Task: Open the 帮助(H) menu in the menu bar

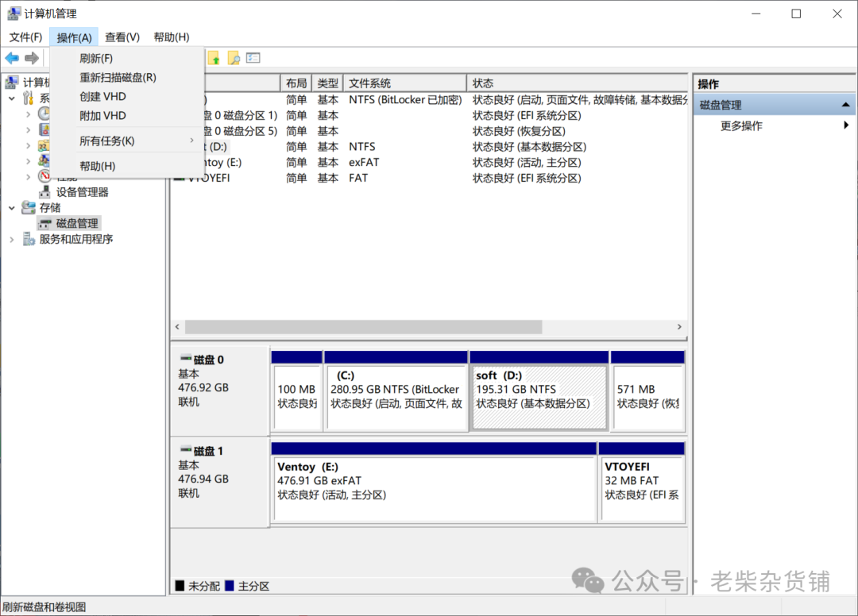Action: coord(172,37)
